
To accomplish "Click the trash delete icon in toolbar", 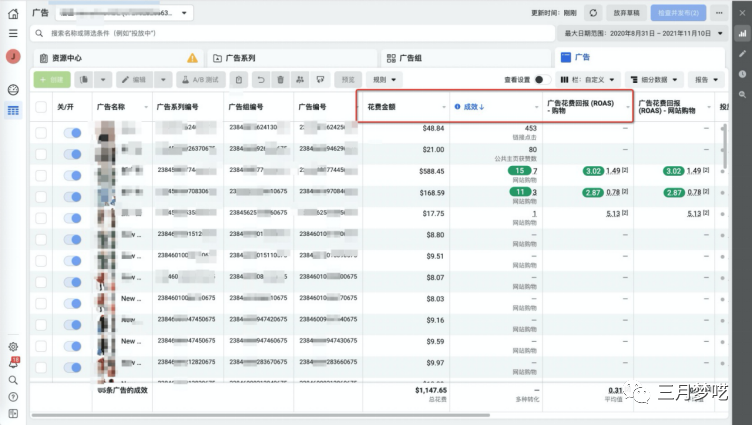I will click(x=280, y=79).
